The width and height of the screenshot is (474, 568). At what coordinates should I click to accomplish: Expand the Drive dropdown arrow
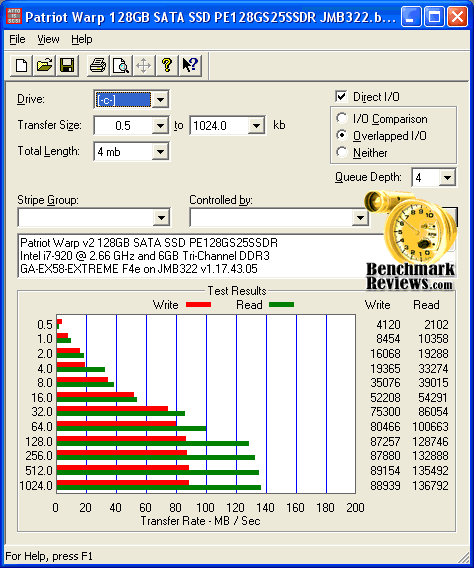click(x=160, y=99)
